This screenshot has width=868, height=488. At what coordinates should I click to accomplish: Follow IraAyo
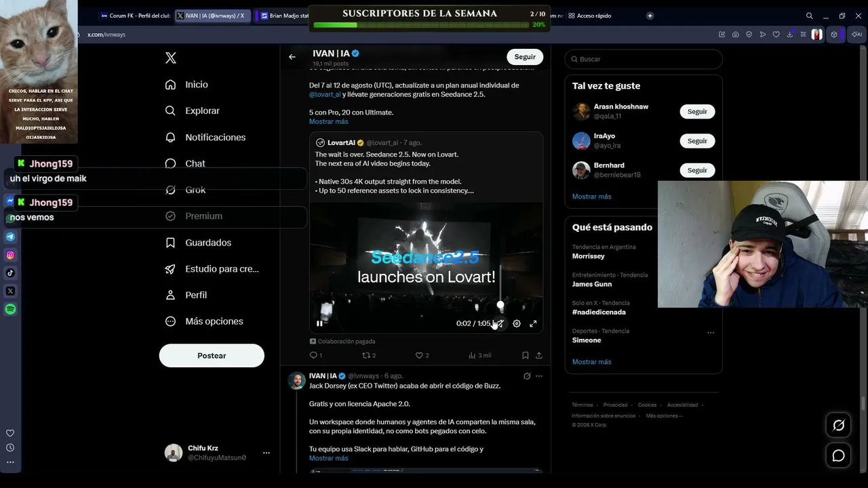coord(697,141)
